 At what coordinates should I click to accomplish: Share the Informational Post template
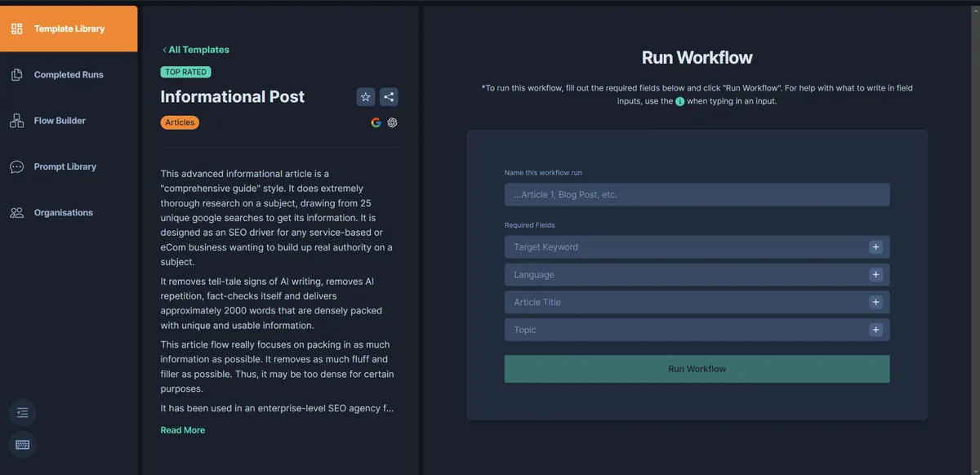389,97
